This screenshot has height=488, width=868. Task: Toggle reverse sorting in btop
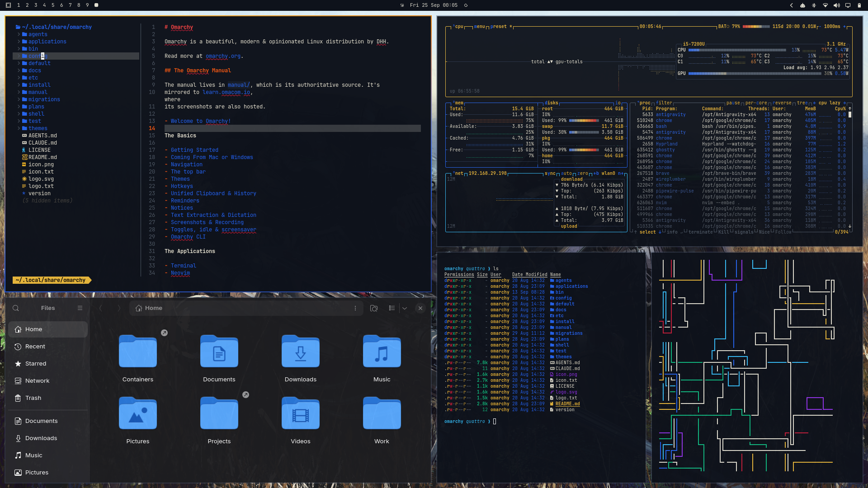782,103
